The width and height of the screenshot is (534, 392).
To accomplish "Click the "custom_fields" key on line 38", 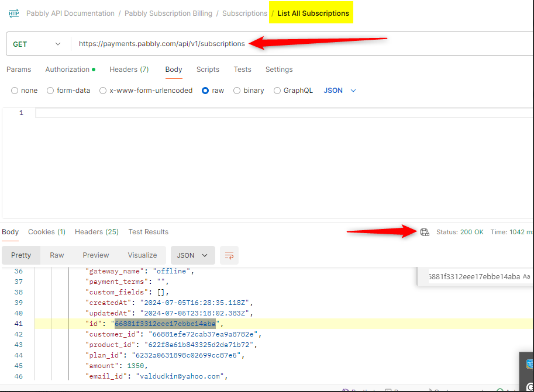I will tap(116, 292).
